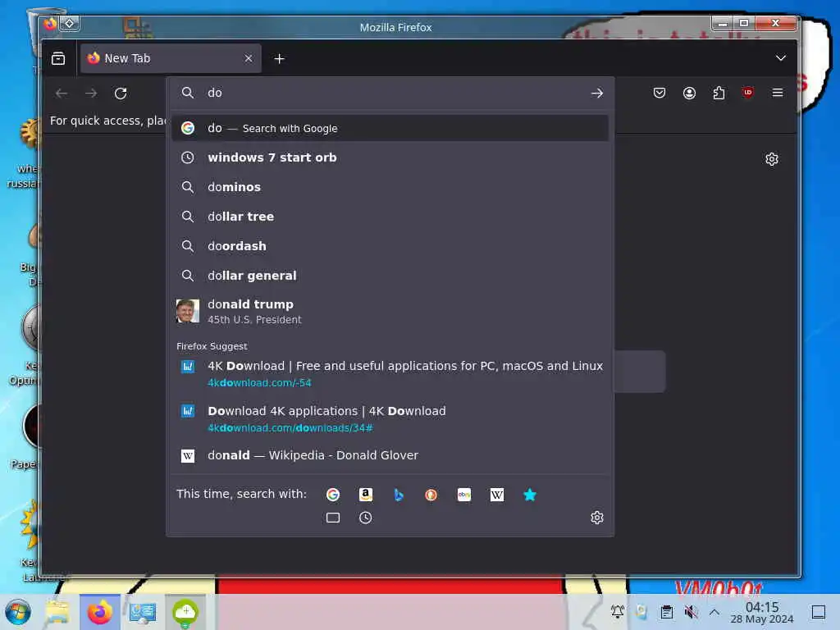Open Firefox View tab list icon
Image resolution: width=840 pixels, height=630 pixels.
(x=58, y=58)
